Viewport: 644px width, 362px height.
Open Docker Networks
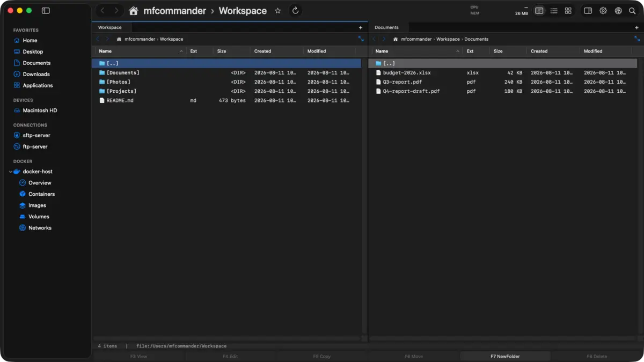pyautogui.click(x=40, y=228)
